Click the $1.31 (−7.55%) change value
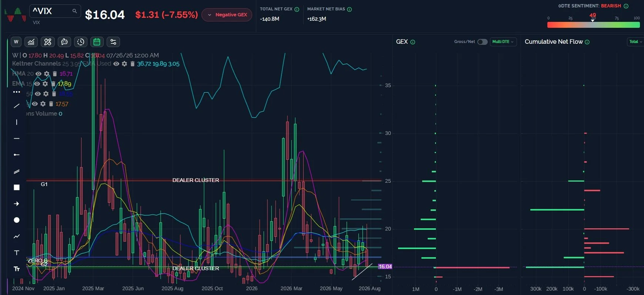 pos(167,15)
